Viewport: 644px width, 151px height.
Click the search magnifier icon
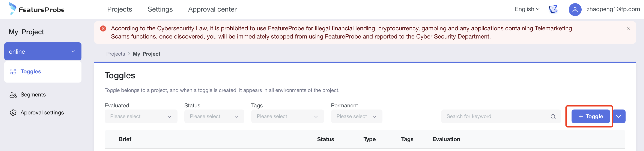tap(553, 117)
